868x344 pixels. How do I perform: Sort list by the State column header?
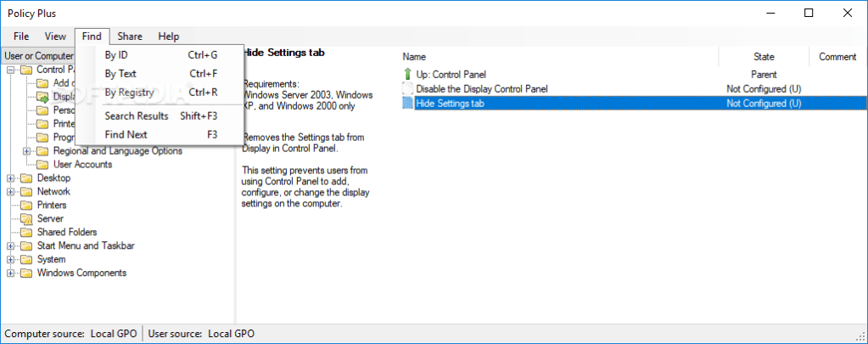764,57
